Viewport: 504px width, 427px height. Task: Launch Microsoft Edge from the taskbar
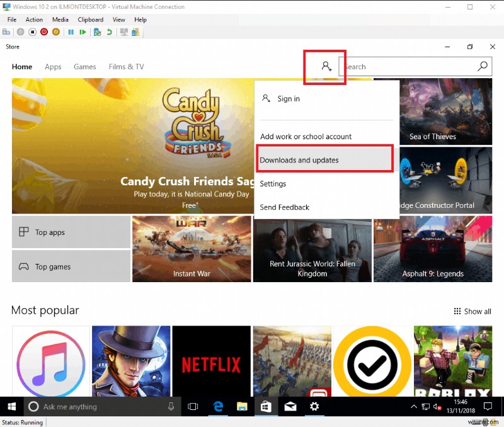coord(217,407)
